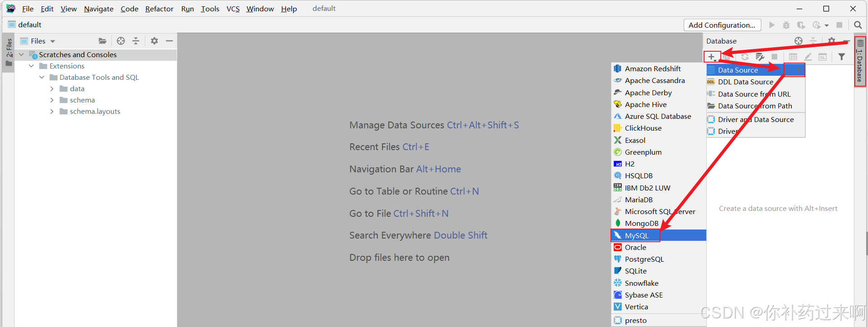Click the Stop square icon in Database toolbar
Screen dimensions: 868x327
[774, 57]
